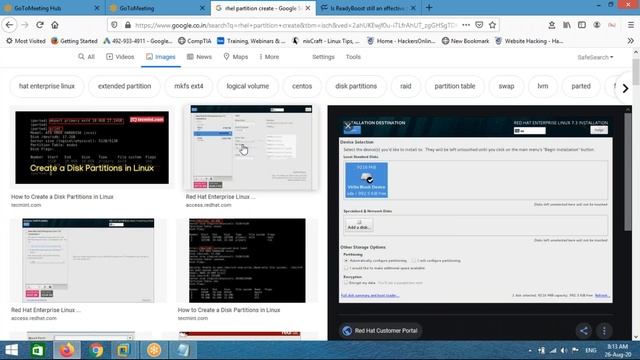Open the Tools filter options
The height and width of the screenshot is (360, 640).
[353, 57]
